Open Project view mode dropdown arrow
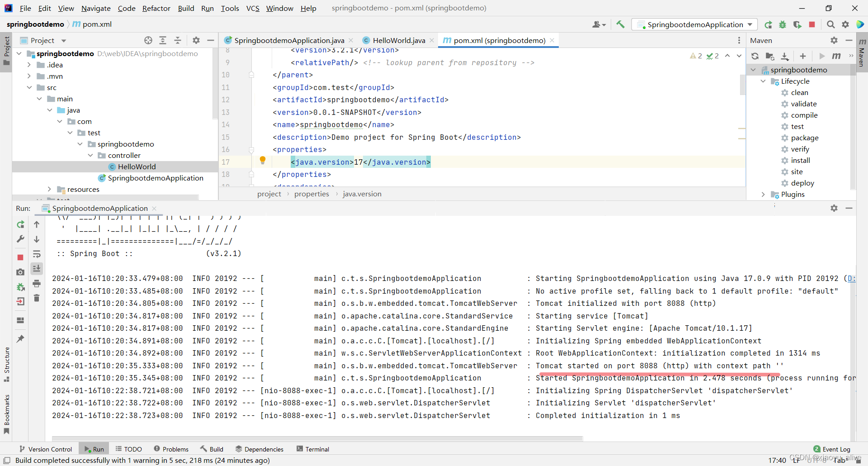The width and height of the screenshot is (868, 466). click(64, 41)
